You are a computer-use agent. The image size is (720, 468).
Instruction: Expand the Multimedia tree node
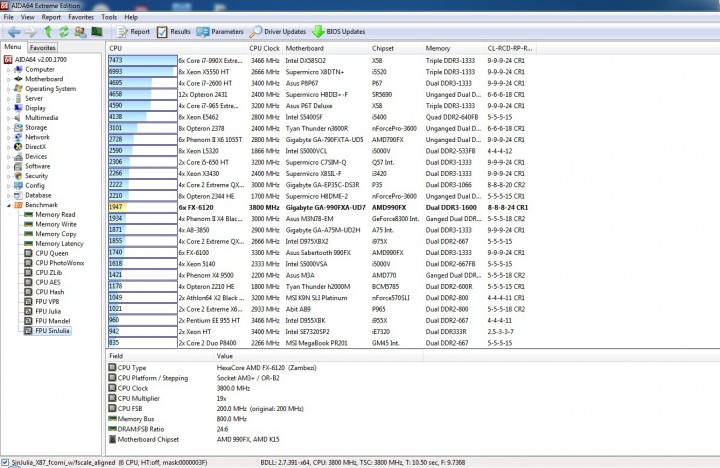[x=8, y=118]
